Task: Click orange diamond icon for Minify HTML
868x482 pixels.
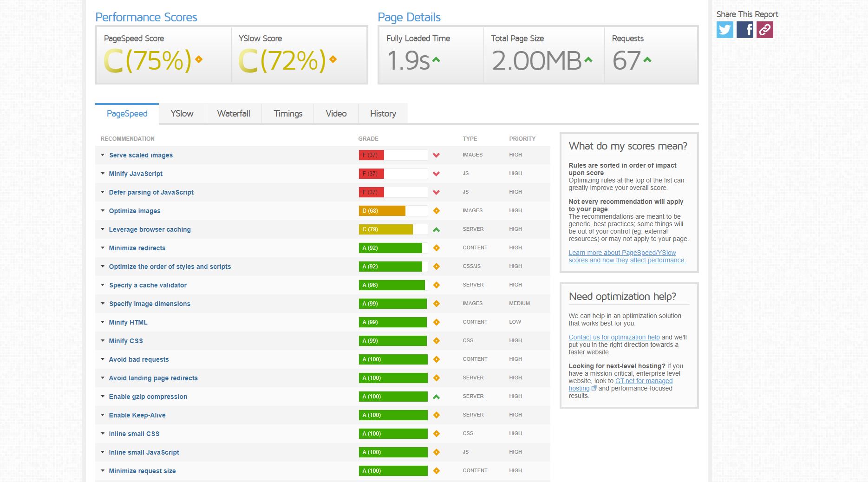Action: (436, 322)
